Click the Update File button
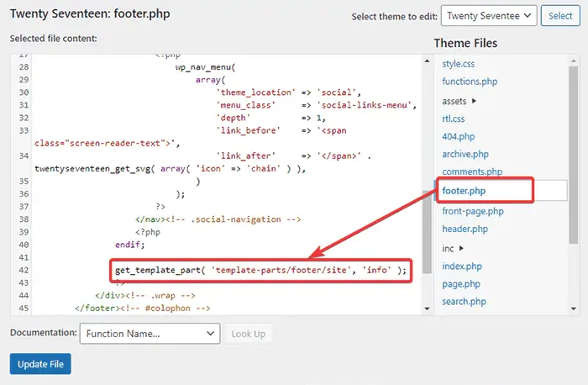The image size is (588, 385). [40, 363]
